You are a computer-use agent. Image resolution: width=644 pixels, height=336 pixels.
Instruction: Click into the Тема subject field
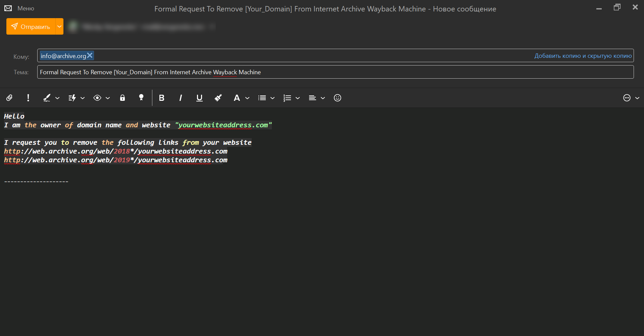336,72
